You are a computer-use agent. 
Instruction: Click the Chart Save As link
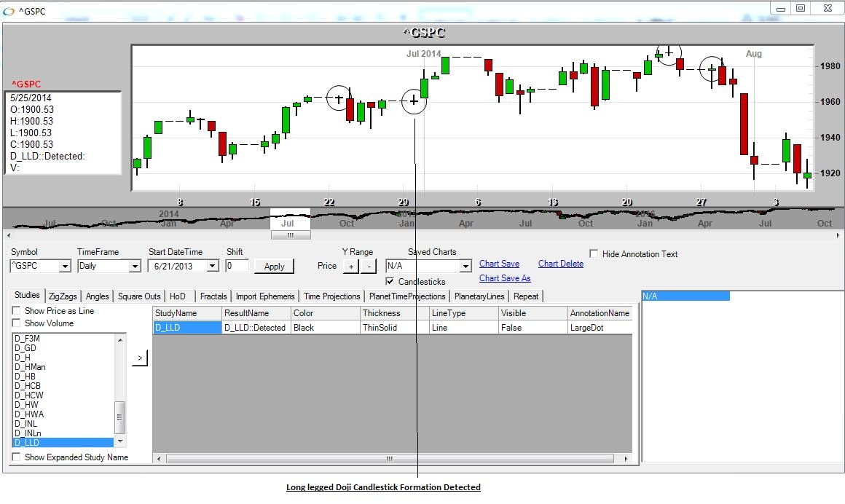point(505,278)
